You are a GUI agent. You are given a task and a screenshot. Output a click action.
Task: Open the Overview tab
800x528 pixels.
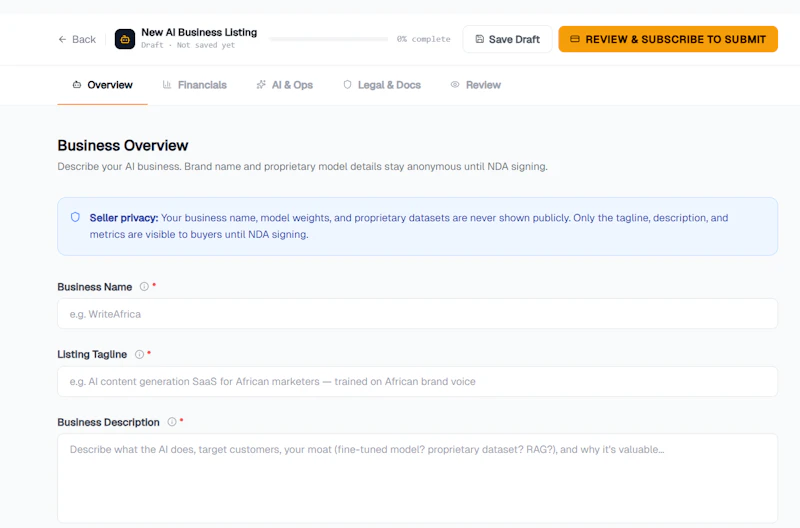pyautogui.click(x=103, y=85)
